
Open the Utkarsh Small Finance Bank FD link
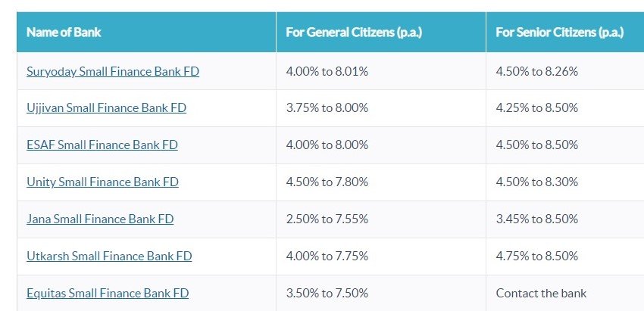tap(109, 257)
